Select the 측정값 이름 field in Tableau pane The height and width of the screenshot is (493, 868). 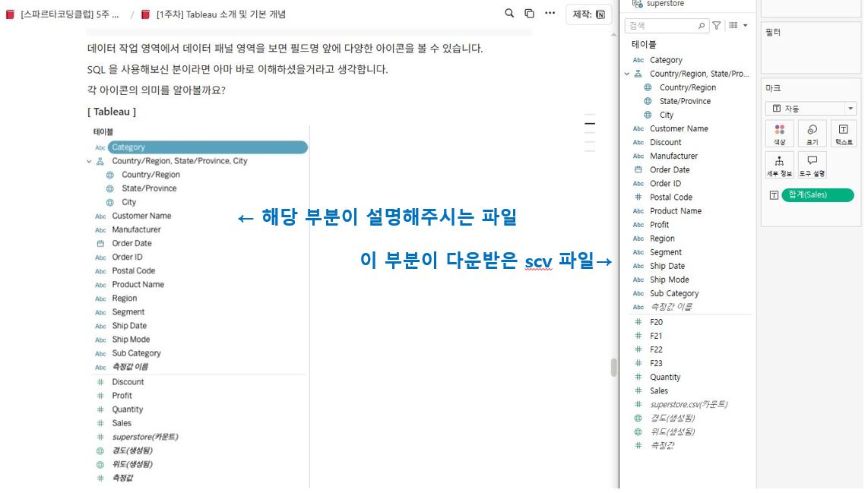click(x=671, y=307)
